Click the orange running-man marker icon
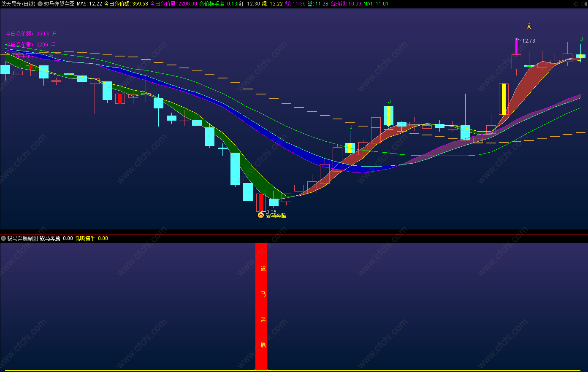Viewport: 588px width, 372px height. tap(529, 26)
